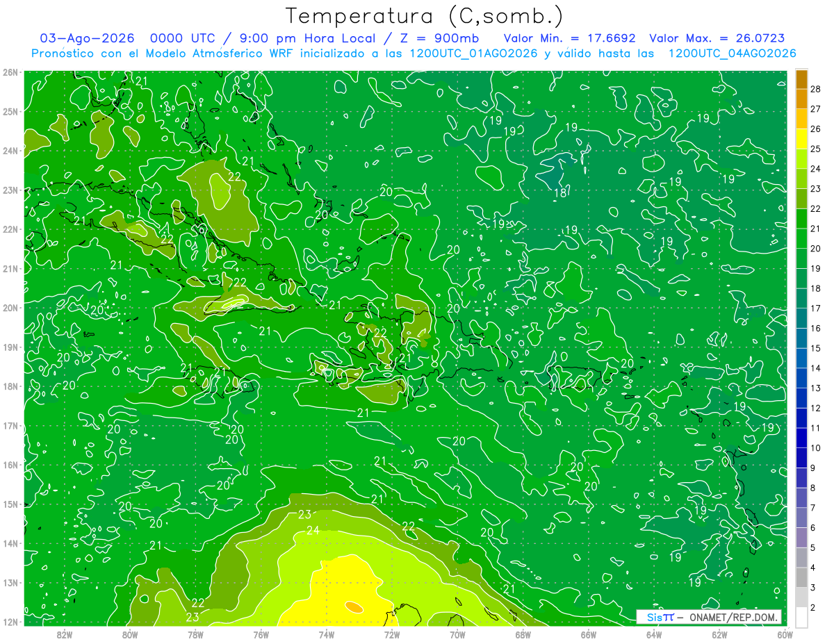The image size is (834, 644).
Task: Click the "68W" longitude axis label
Action: (523, 634)
